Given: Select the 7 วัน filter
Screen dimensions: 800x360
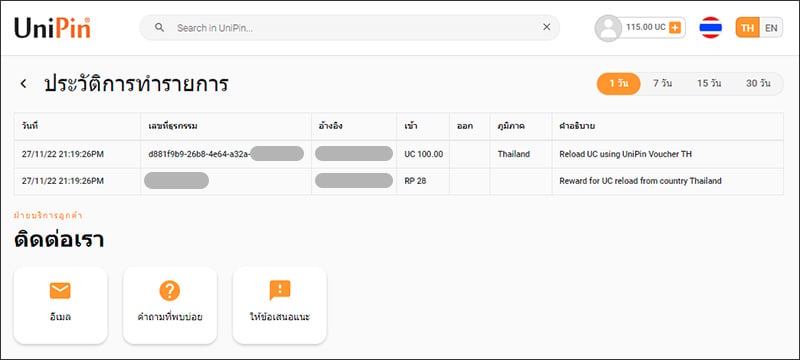Looking at the screenshot, I should point(662,84).
